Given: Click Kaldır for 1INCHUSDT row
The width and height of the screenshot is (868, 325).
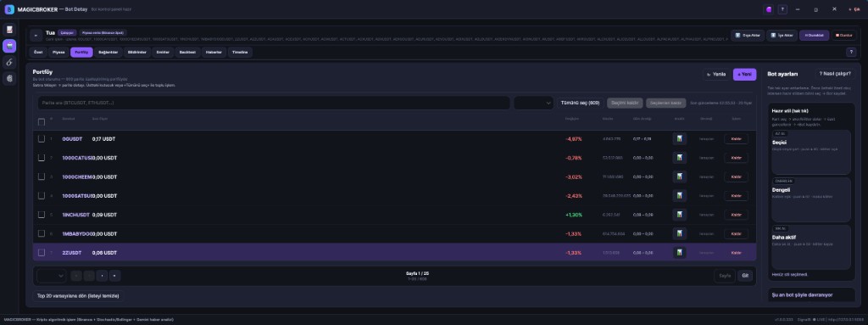Looking at the screenshot, I should (x=736, y=215).
